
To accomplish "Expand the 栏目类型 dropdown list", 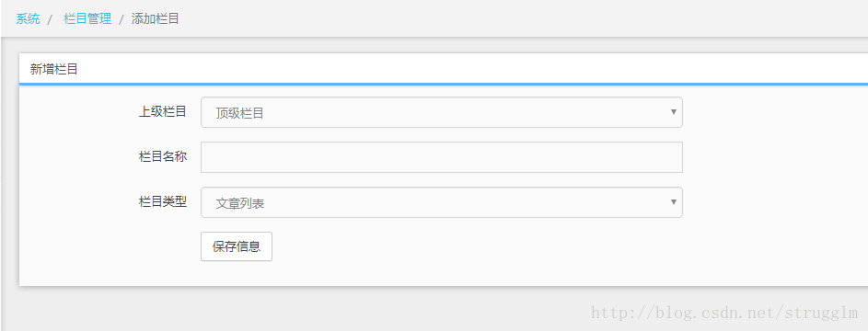I will (x=441, y=202).
